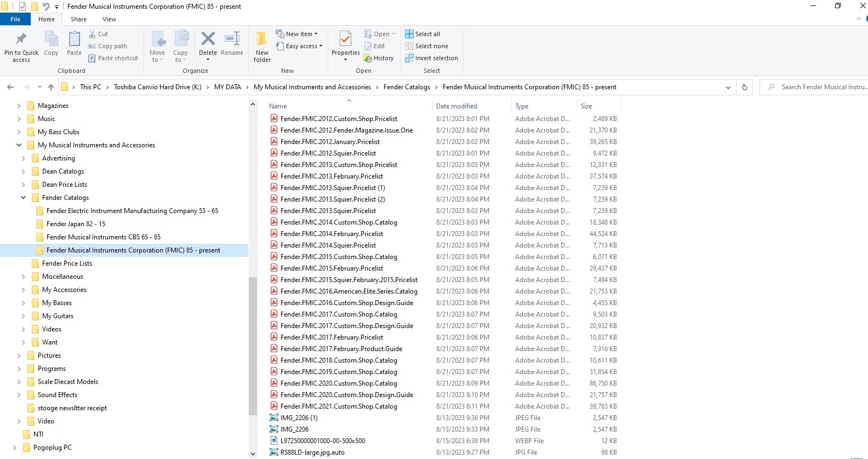Image resolution: width=868 pixels, height=459 pixels.
Task: Expand the Dean Catalogs tree node
Action: tap(23, 171)
